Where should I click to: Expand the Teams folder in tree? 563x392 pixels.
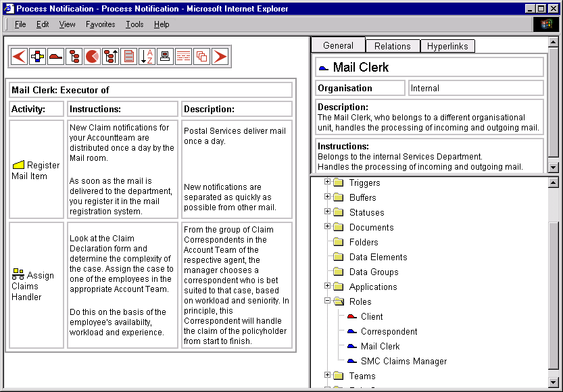[328, 375]
